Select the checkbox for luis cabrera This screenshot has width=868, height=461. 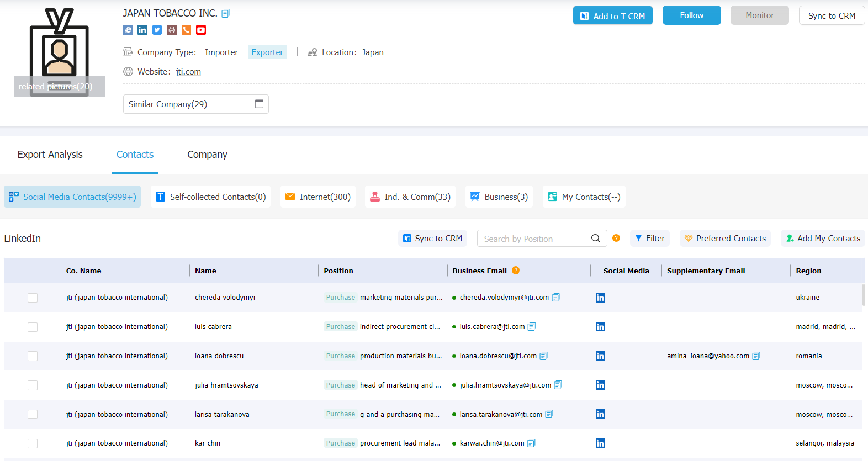point(33,327)
